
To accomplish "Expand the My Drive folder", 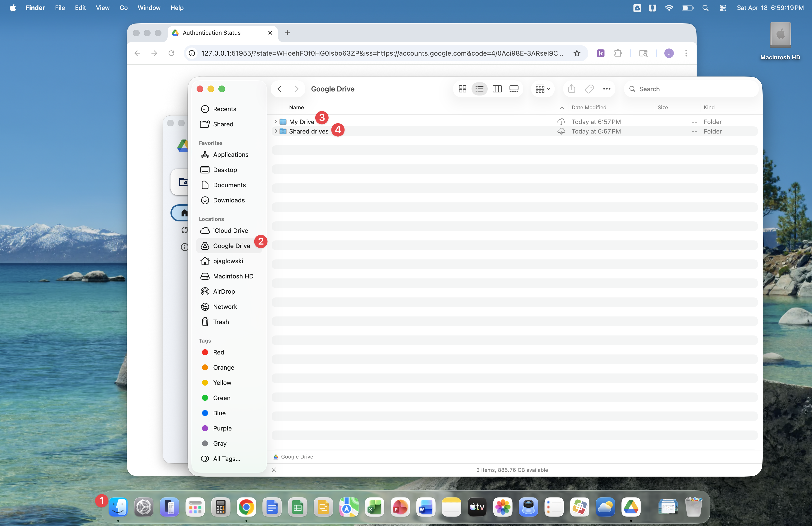I will pos(276,122).
